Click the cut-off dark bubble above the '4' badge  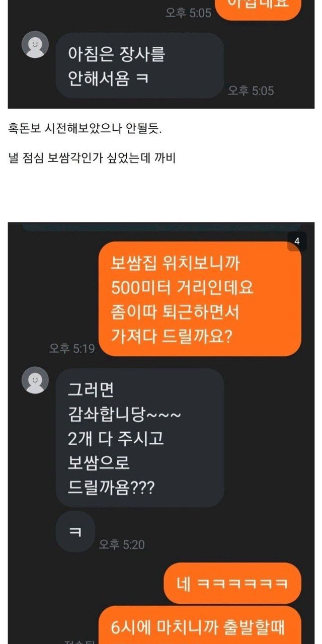[161, 227]
